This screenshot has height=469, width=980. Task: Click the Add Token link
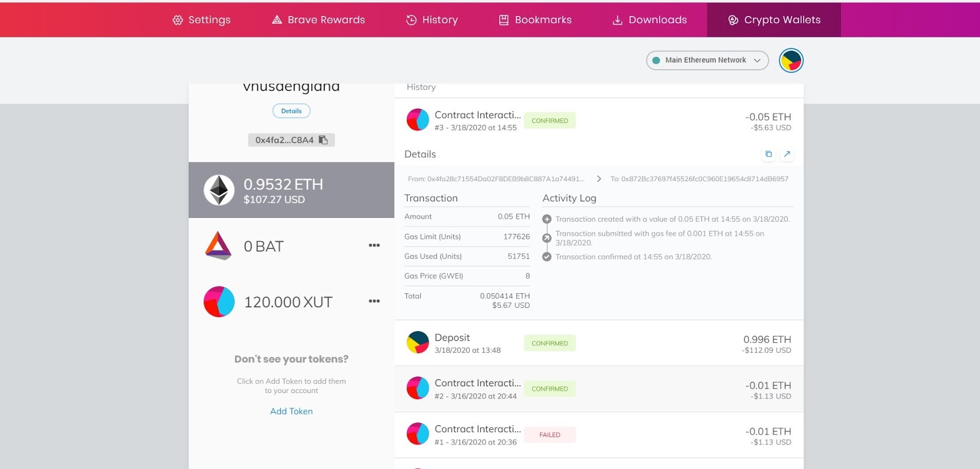(x=292, y=411)
